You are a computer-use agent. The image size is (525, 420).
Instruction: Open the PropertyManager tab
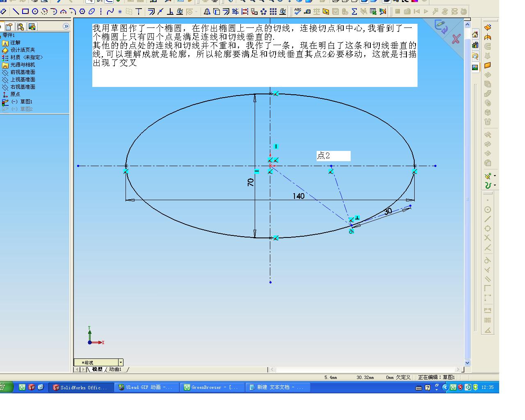9,27
